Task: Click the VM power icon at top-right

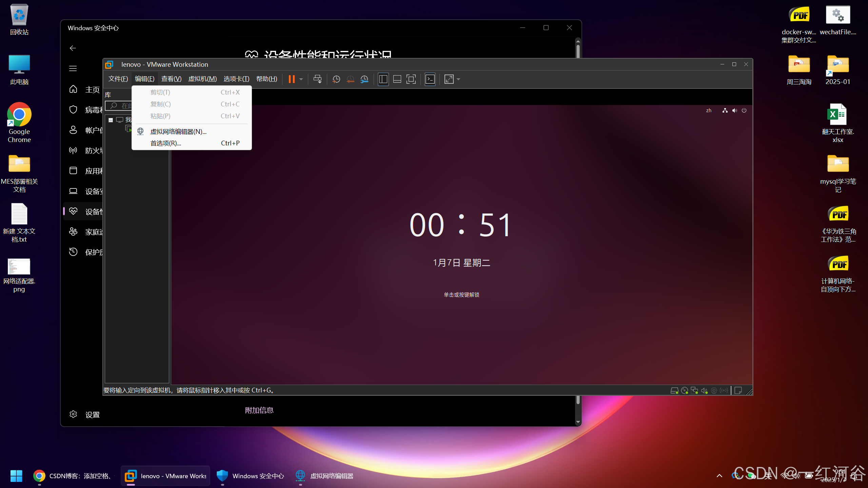Action: pos(744,110)
